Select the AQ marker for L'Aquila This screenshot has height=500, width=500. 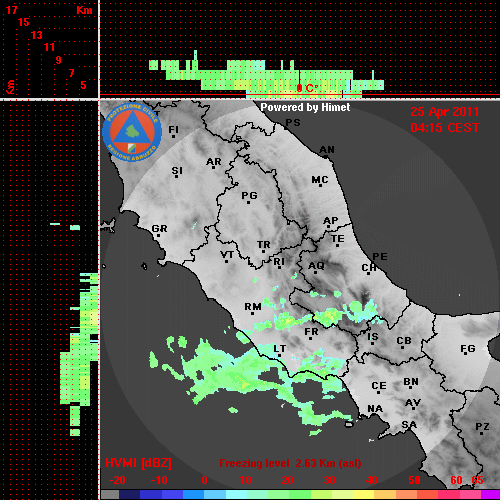[x=316, y=267]
